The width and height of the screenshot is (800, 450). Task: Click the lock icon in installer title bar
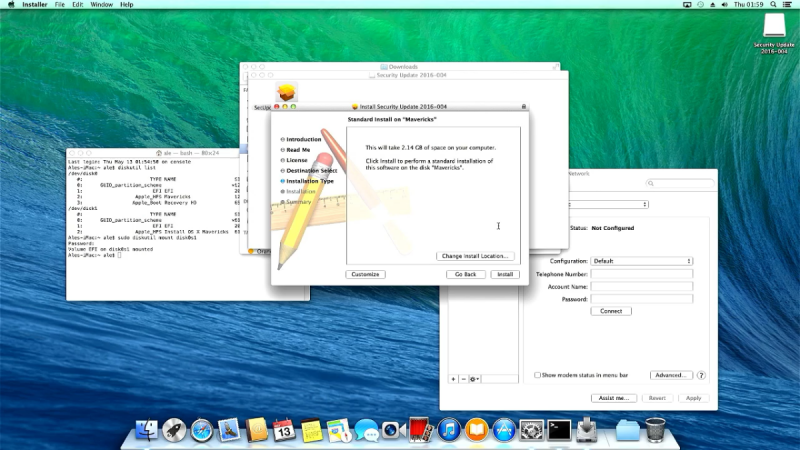pyautogui.click(x=523, y=106)
